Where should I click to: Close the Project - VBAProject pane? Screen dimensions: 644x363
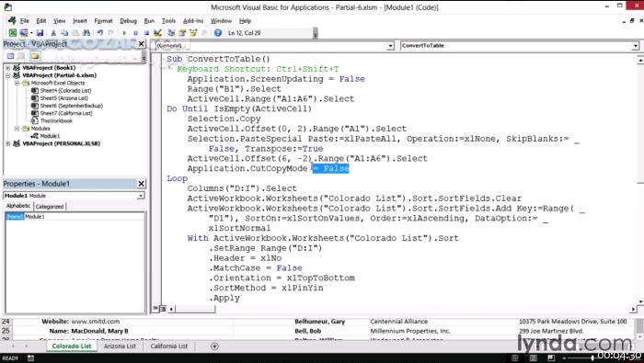point(142,44)
